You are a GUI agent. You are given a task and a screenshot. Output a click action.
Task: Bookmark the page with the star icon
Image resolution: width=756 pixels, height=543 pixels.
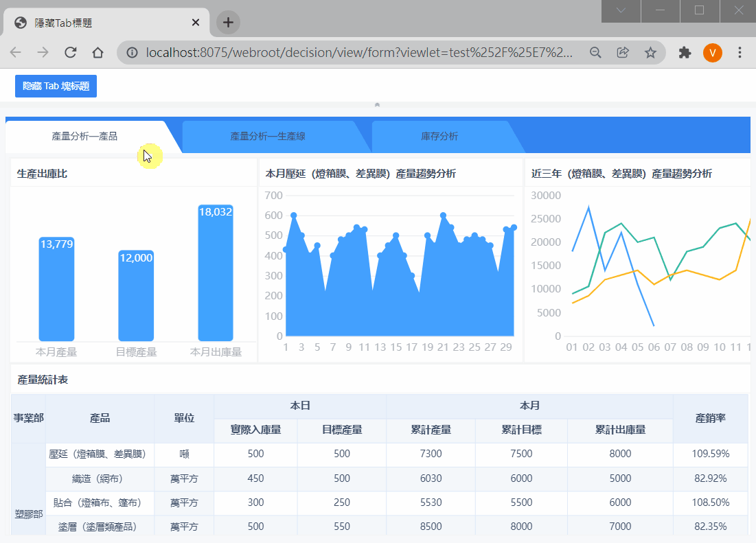coord(650,52)
